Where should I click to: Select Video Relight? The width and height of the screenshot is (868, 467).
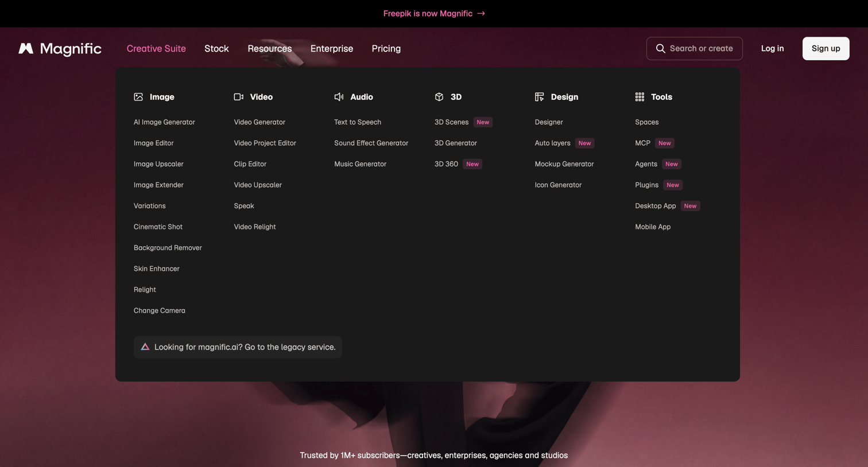[x=255, y=227]
